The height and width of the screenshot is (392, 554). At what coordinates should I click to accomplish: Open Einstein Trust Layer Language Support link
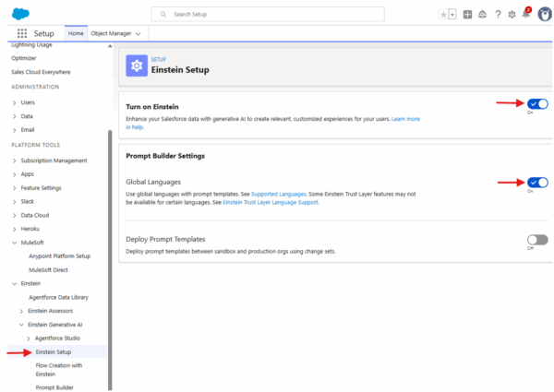(271, 202)
